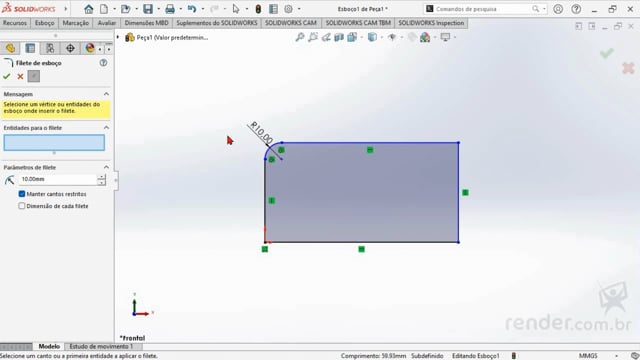Open the help icon for Filete de esboço
The height and width of the screenshot is (360, 640).
tap(104, 63)
